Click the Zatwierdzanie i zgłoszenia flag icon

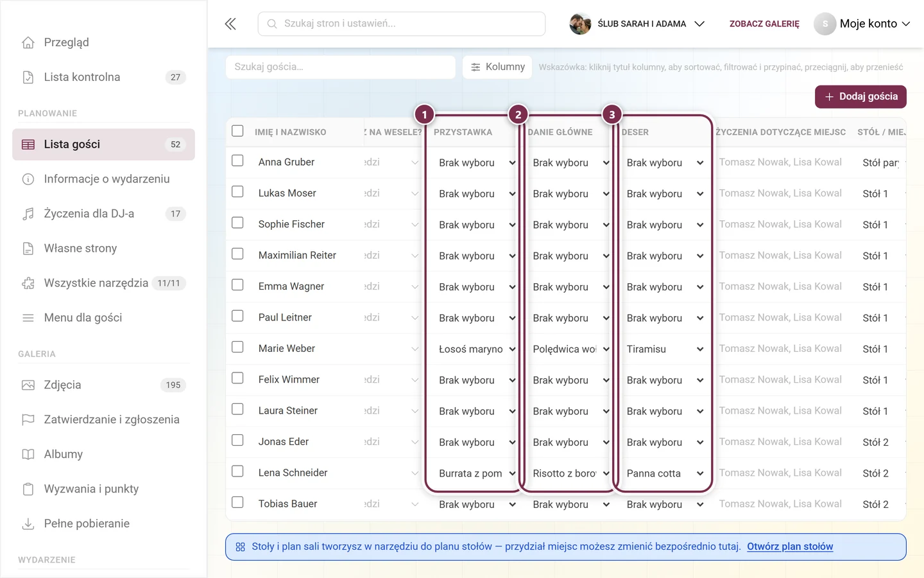pyautogui.click(x=28, y=420)
